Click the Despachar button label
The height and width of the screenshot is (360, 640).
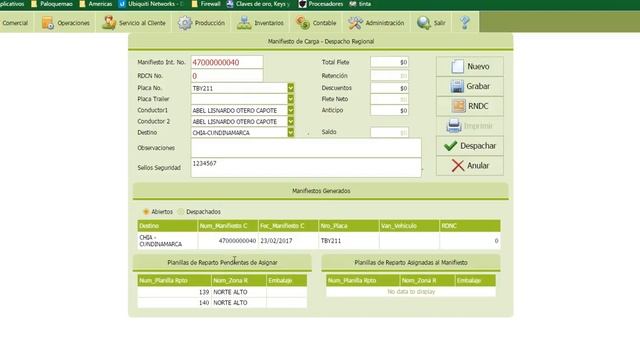coord(478,146)
